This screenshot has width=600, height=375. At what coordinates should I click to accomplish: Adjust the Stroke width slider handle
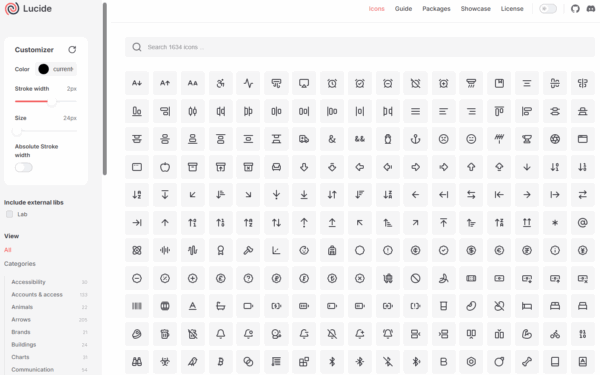(52, 101)
